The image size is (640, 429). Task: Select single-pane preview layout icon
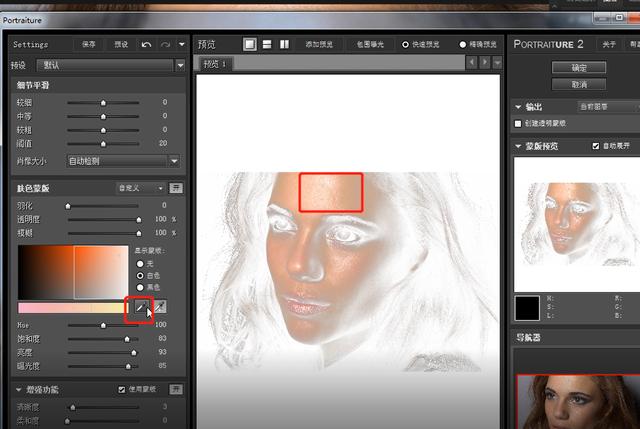(250, 44)
